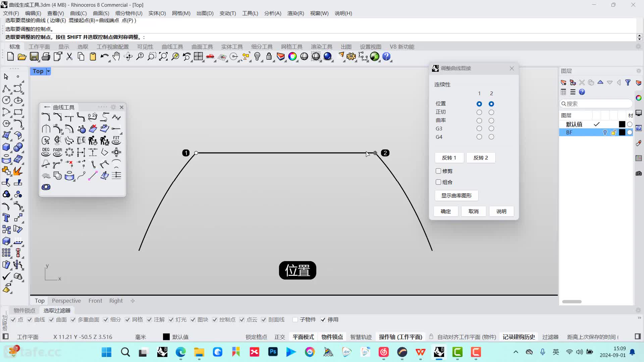Screen dimensions: 644x362
Task: Click the New file icon
Action: point(10,57)
